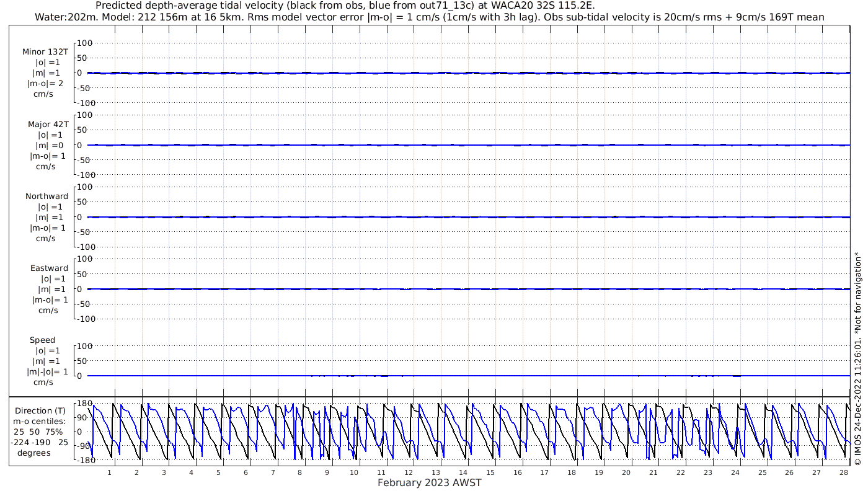Click the 'cm/s' unit under Eastward label

coord(48,310)
